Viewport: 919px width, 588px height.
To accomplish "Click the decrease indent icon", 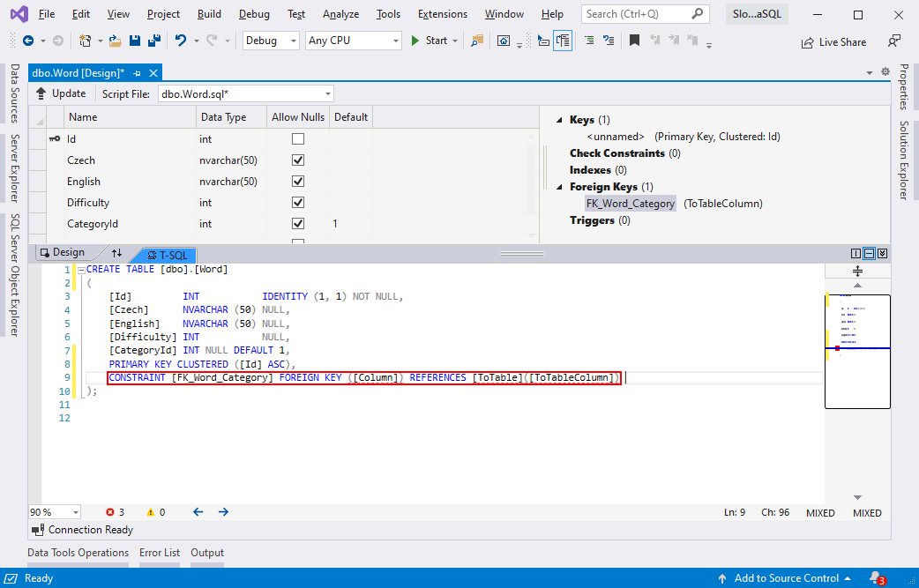I will (589, 41).
